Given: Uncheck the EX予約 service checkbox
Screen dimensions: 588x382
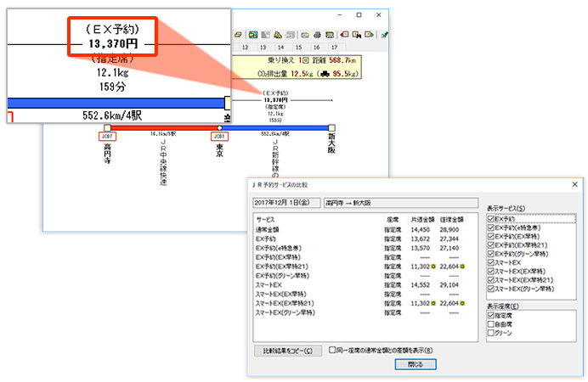Looking at the screenshot, I should point(491,219).
